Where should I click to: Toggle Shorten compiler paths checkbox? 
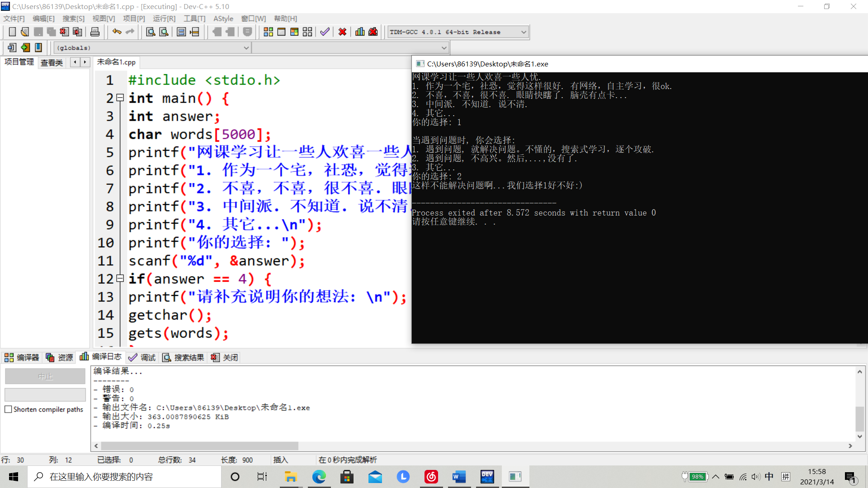[8, 409]
